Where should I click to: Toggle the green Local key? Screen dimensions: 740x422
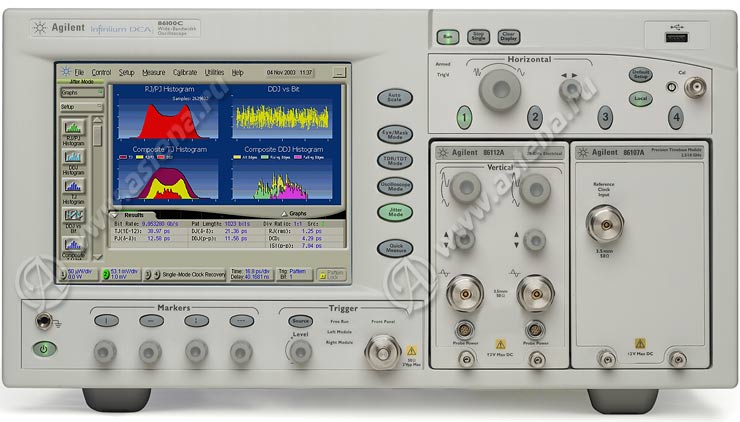(640, 99)
